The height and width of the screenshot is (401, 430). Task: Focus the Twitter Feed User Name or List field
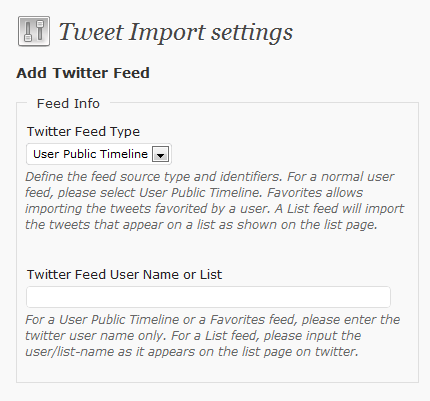(x=208, y=297)
